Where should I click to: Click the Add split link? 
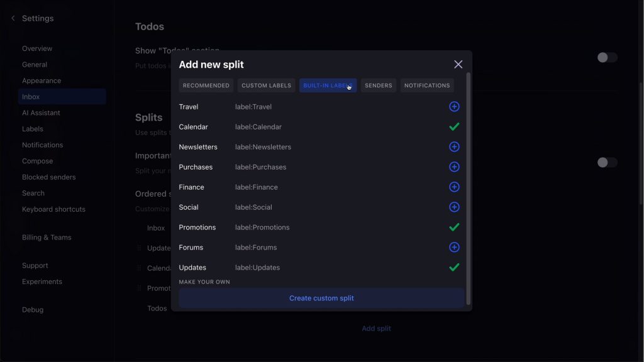pos(376,328)
